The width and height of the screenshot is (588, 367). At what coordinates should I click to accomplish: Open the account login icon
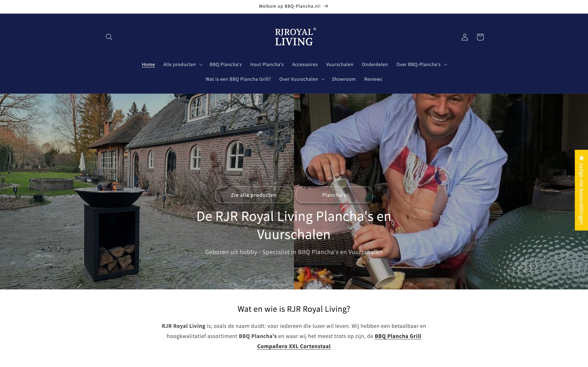465,37
